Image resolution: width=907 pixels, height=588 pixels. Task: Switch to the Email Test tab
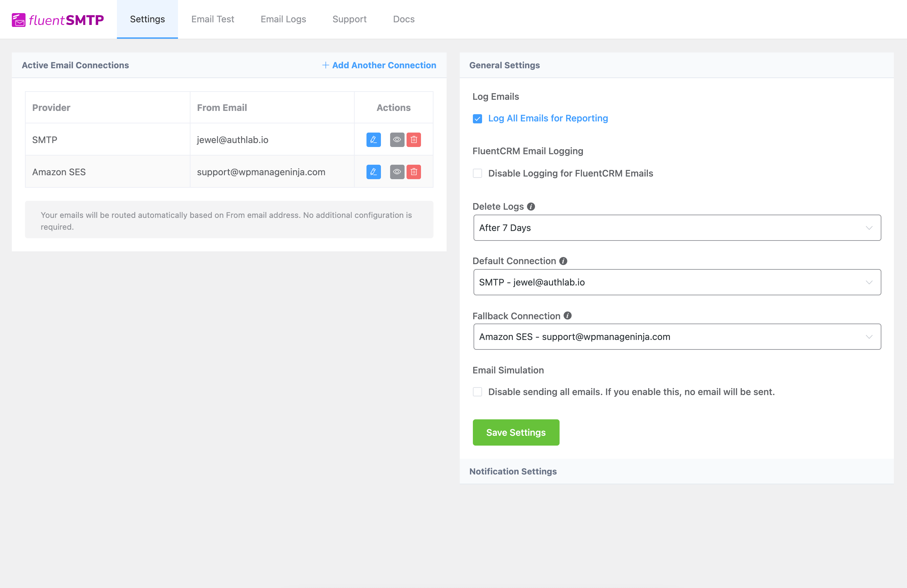(212, 18)
